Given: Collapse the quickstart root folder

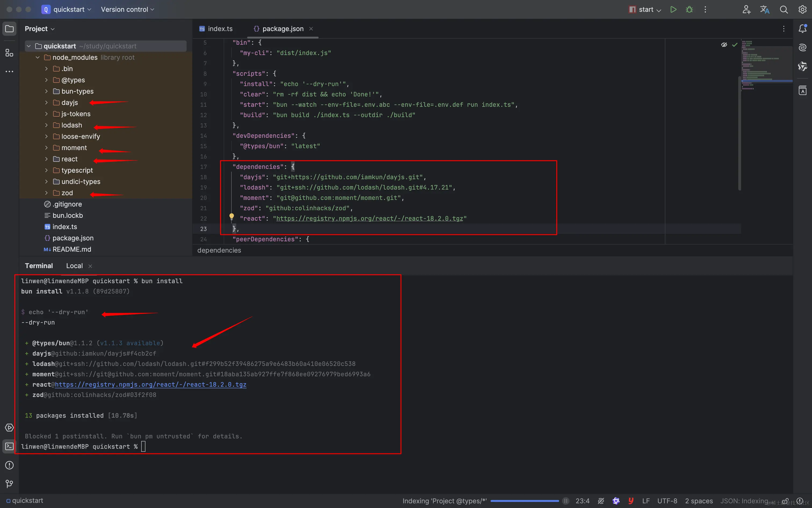Looking at the screenshot, I should [29, 46].
